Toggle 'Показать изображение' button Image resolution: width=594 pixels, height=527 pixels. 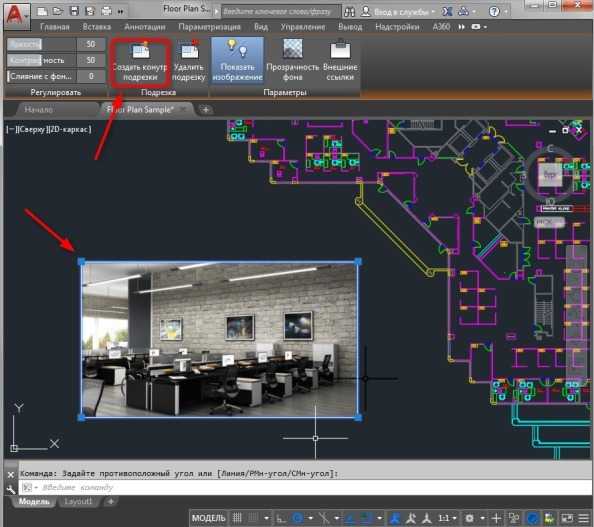(x=237, y=60)
